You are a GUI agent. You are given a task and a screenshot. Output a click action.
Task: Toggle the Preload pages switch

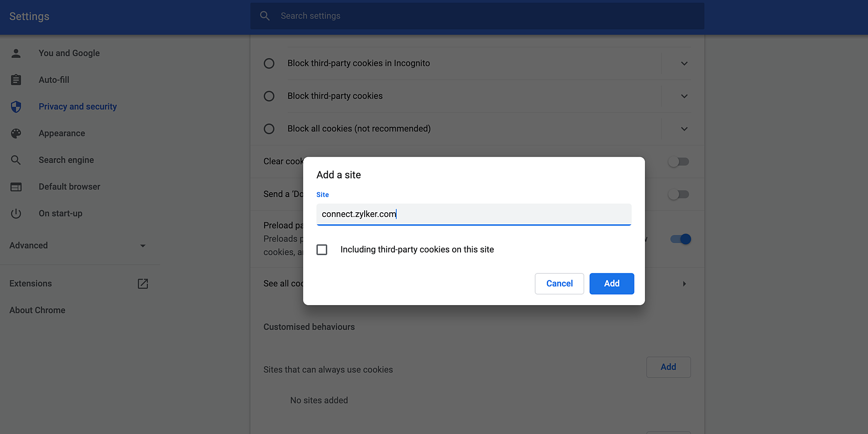(680, 239)
